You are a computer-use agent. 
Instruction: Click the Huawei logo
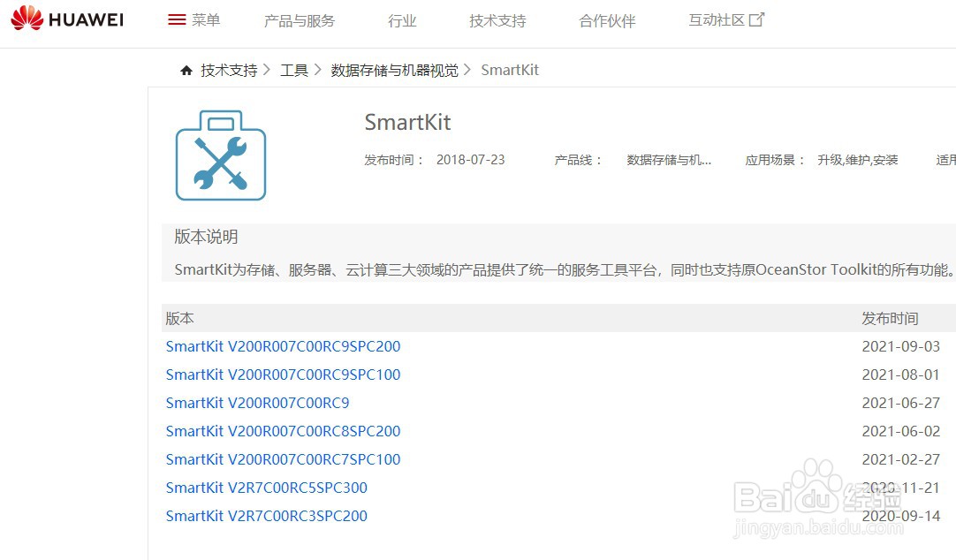(66, 19)
